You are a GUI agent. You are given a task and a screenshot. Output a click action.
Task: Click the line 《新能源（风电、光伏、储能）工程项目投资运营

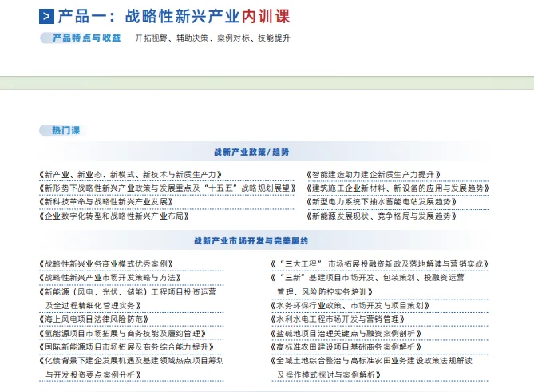[128, 292]
